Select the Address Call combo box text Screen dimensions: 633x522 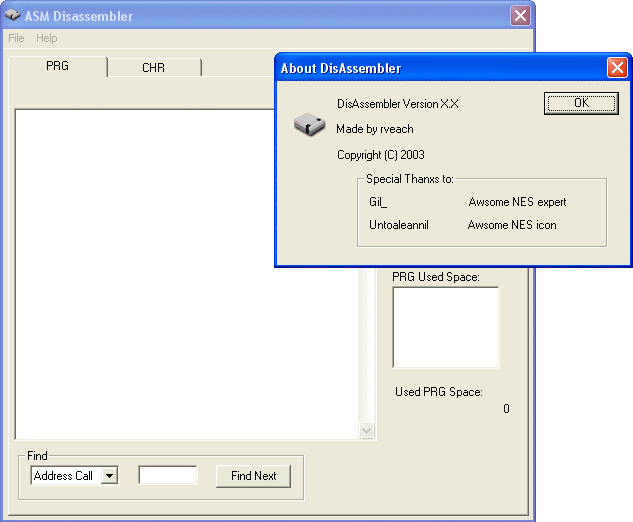(x=63, y=476)
